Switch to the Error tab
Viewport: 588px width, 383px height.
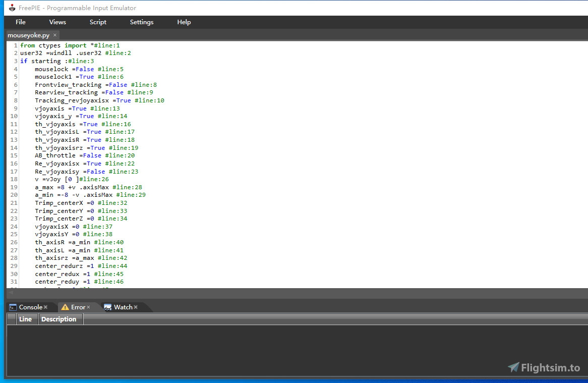(78, 307)
